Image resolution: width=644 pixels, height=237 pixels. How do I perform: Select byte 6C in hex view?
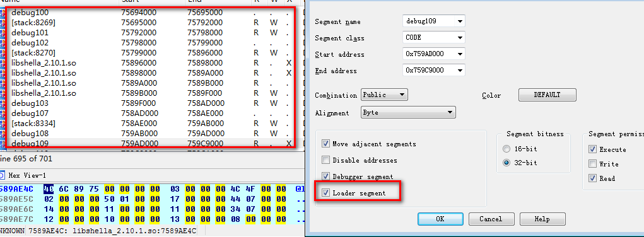pyautogui.click(x=64, y=188)
